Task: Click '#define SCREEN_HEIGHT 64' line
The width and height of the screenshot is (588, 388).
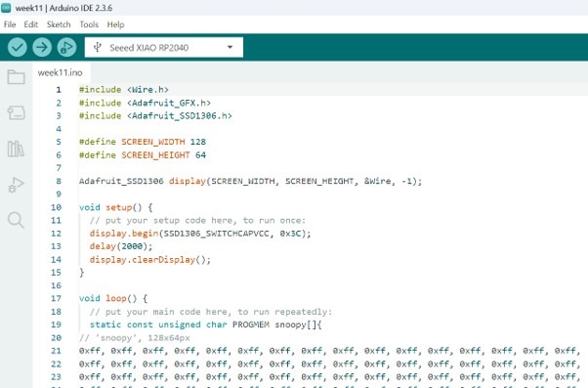Action: tap(143, 155)
